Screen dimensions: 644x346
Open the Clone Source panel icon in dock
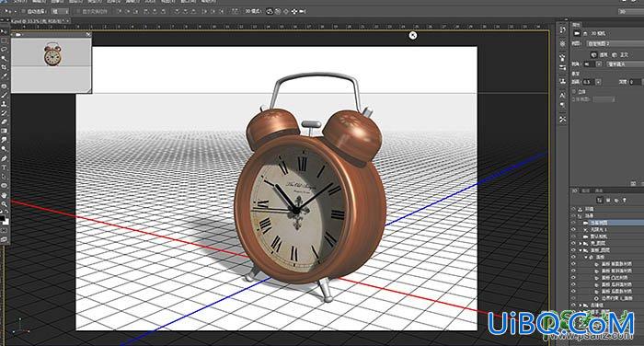tap(563, 81)
